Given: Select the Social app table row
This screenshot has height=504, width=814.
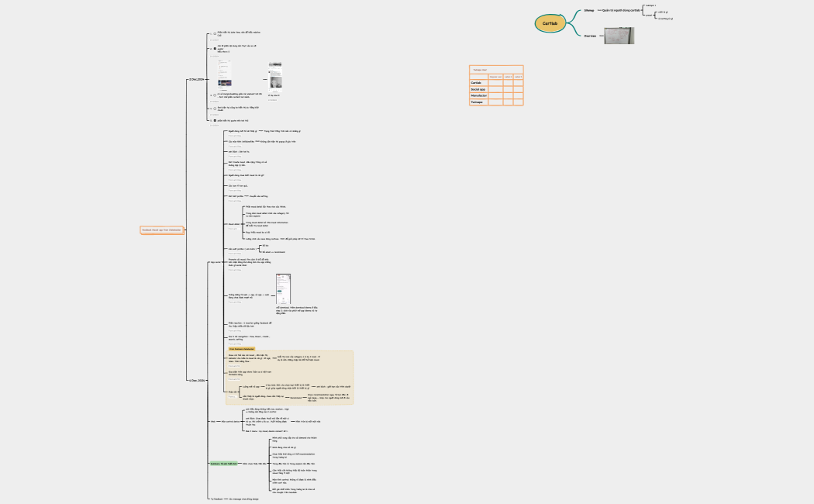Looking at the screenshot, I should [478, 89].
